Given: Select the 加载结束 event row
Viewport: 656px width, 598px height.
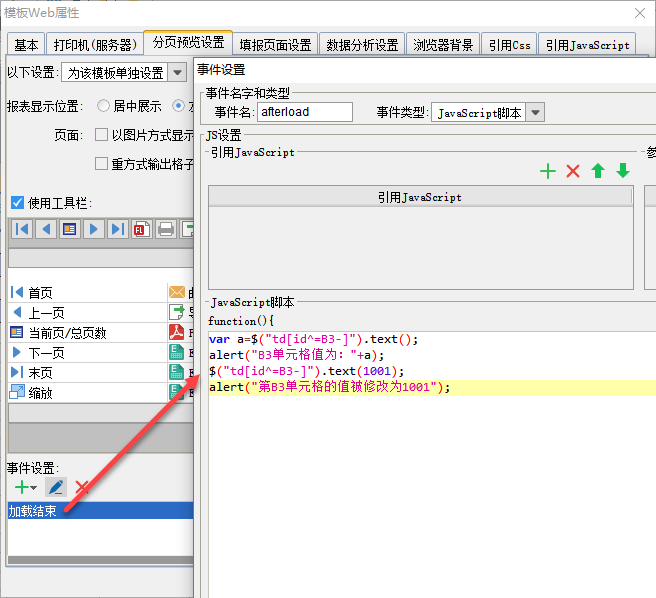Looking at the screenshot, I should [x=100, y=511].
